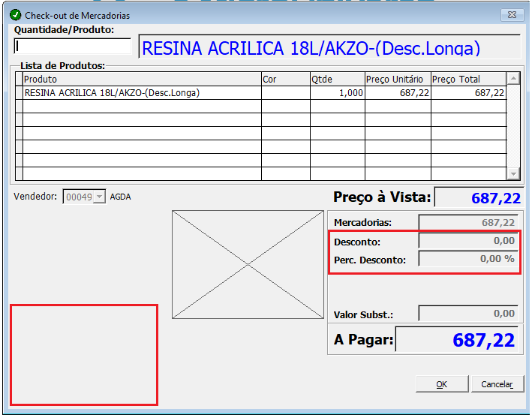Close the Check-out de Mercadorias dialog
Viewport: 532px width, 418px height.
coord(512,15)
